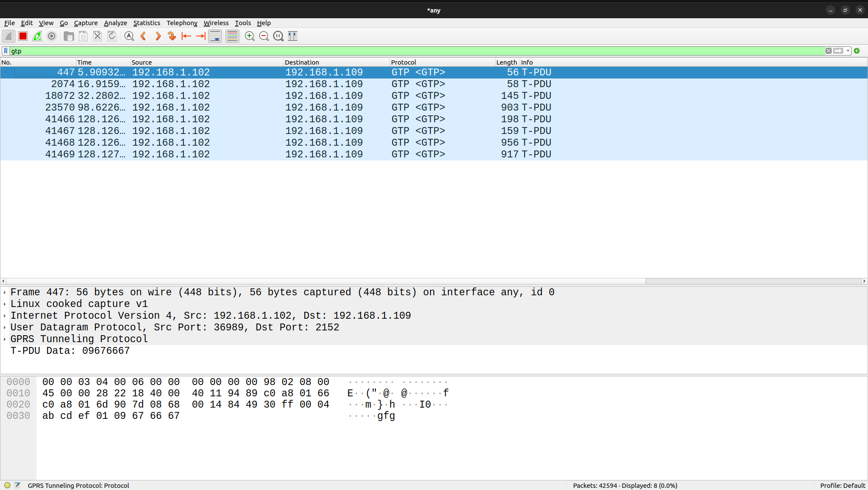Apply the display filter arrow
Image resolution: width=868 pixels, height=490 pixels.
838,51
